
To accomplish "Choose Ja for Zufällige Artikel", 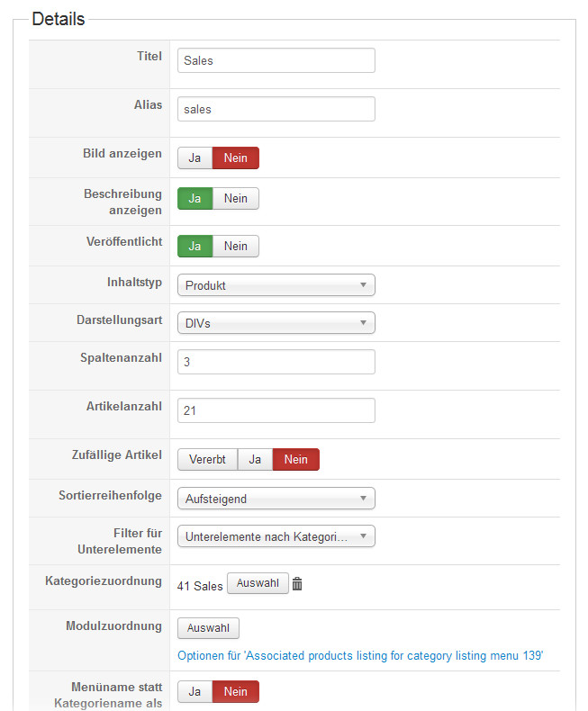I will (255, 460).
